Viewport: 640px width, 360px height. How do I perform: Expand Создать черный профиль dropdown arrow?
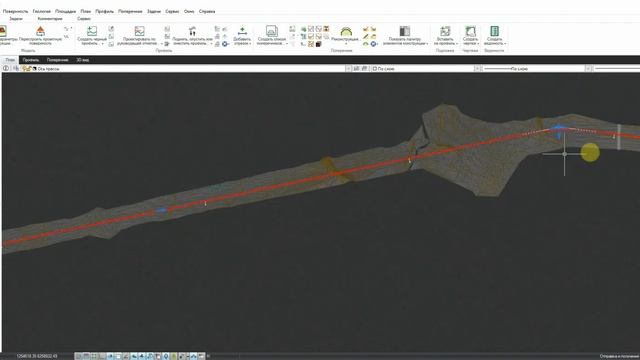[103, 43]
